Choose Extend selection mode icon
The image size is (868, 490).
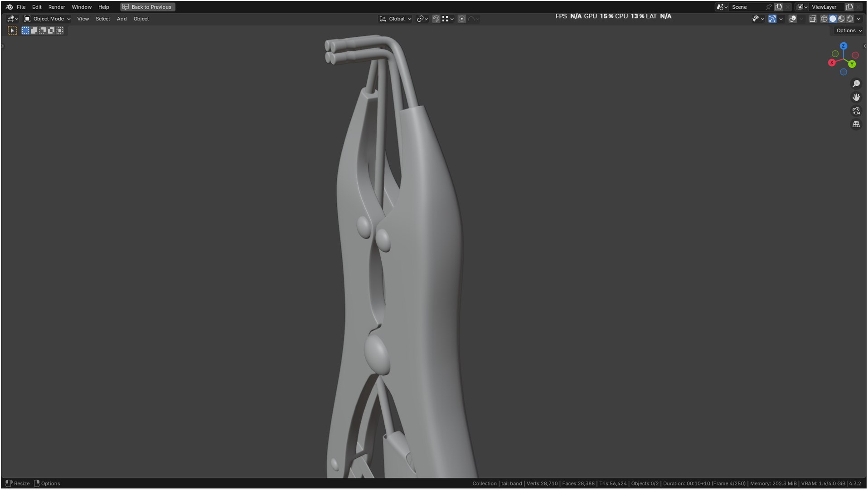click(34, 30)
